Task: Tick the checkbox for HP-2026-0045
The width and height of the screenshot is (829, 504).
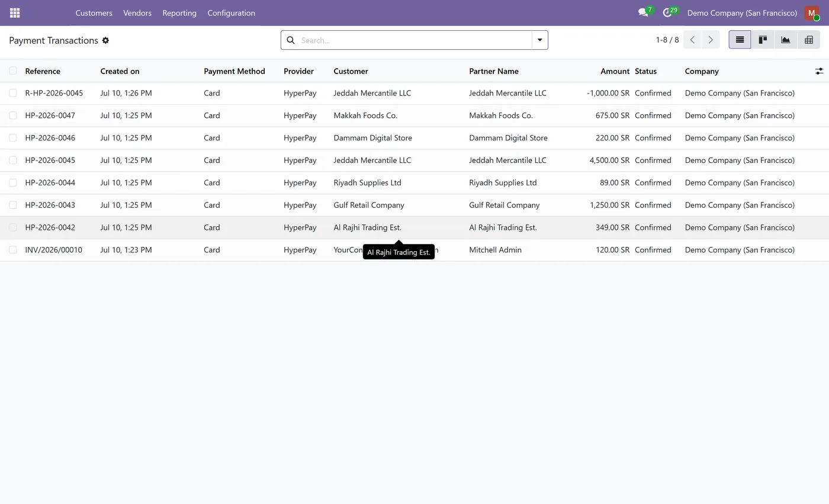Action: click(x=13, y=160)
